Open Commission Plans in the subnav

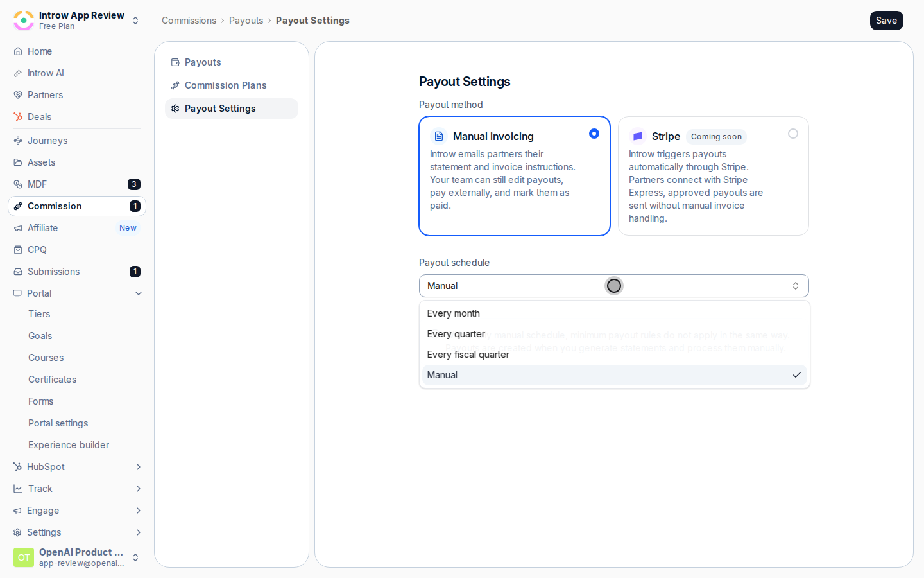tap(232, 85)
